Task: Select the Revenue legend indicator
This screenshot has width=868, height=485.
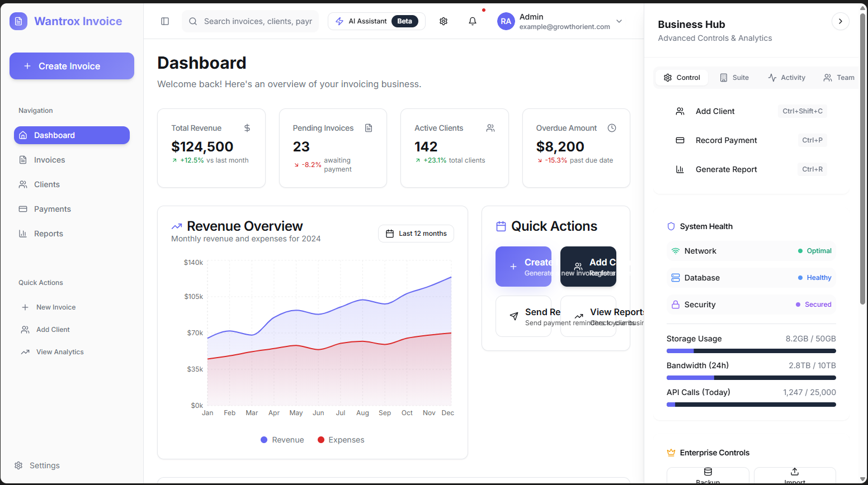Action: click(x=263, y=440)
